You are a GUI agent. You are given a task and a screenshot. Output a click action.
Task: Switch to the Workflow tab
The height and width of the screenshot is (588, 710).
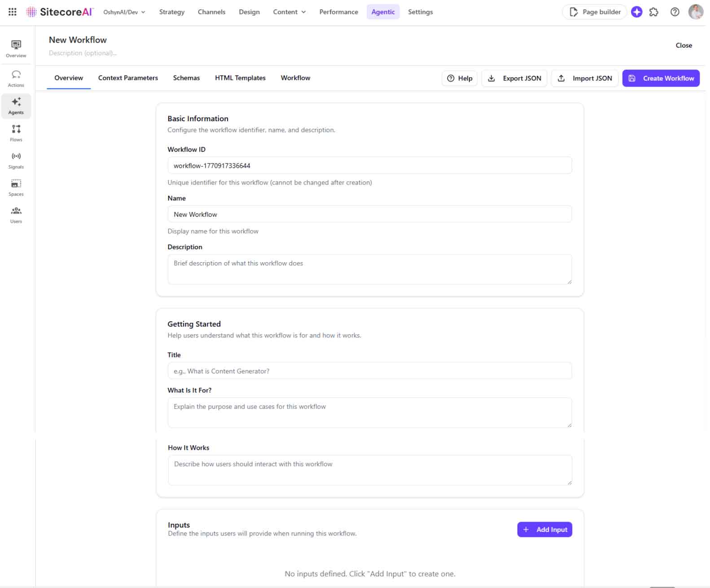click(295, 78)
